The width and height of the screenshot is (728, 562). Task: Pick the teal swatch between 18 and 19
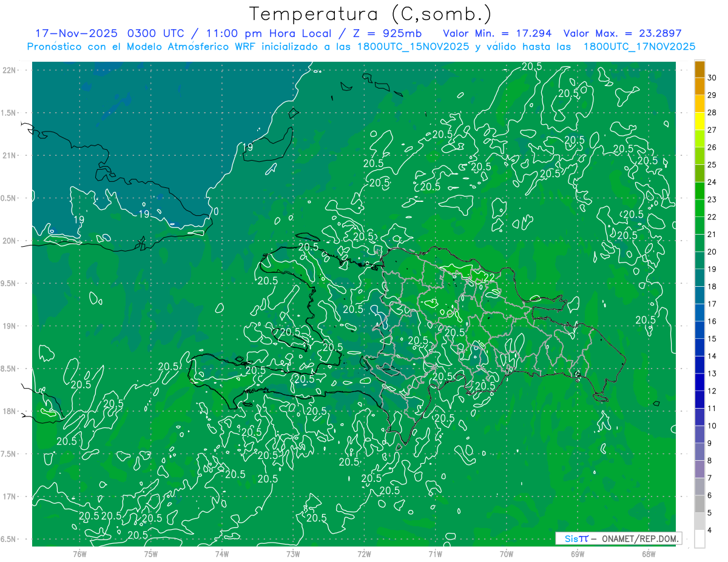pyautogui.click(x=699, y=278)
